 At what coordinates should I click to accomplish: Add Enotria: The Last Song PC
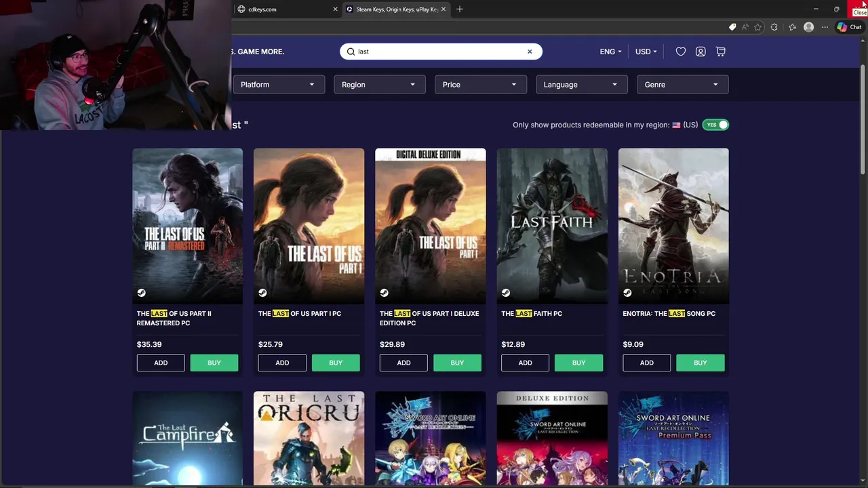tap(647, 363)
